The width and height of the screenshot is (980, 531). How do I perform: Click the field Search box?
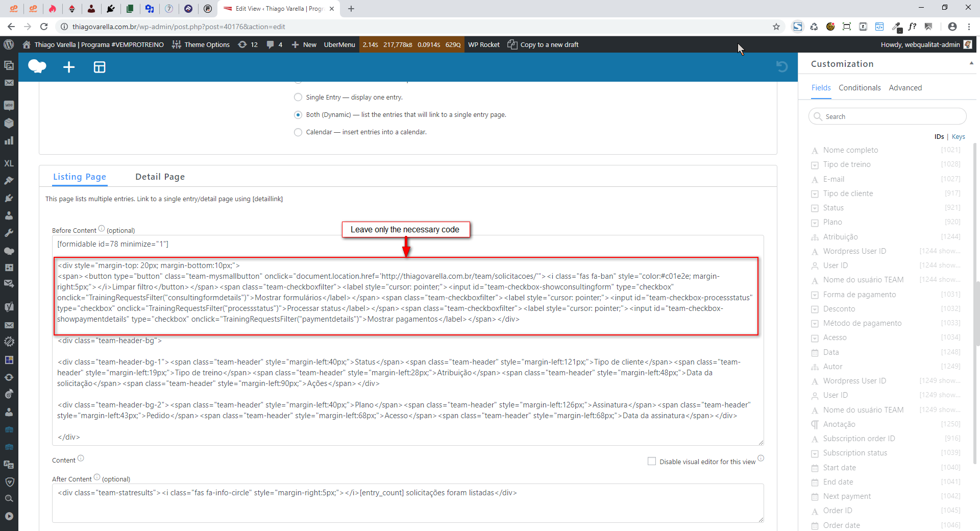[887, 116]
